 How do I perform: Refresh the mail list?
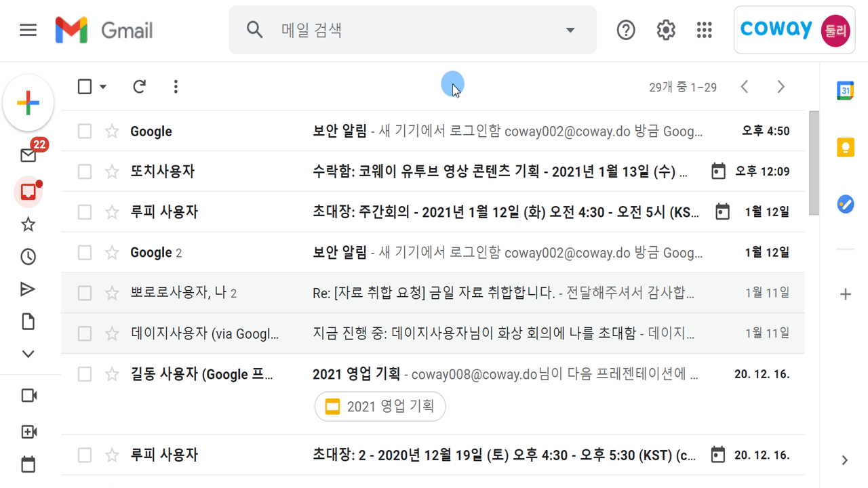tap(139, 87)
